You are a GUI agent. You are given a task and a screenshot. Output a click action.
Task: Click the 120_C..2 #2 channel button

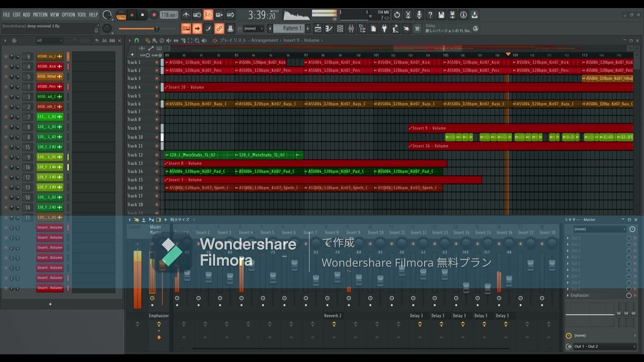[50, 147]
